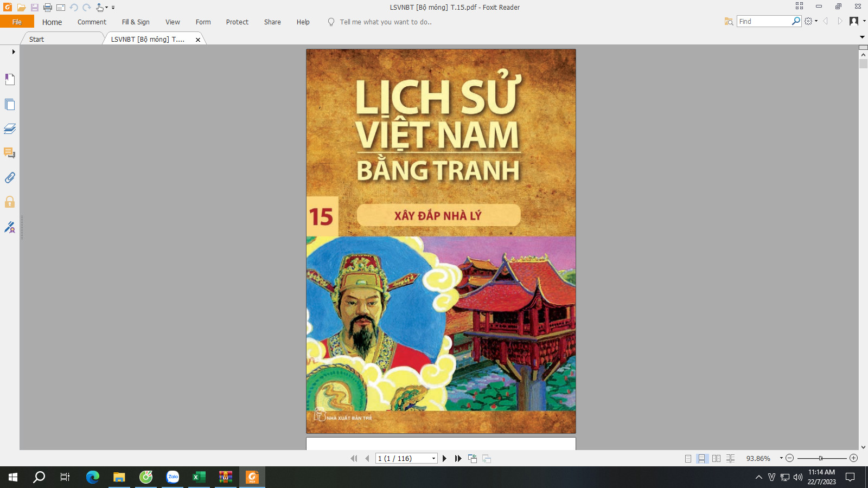
Task: Open the Help ribbon tab
Action: coord(303,22)
